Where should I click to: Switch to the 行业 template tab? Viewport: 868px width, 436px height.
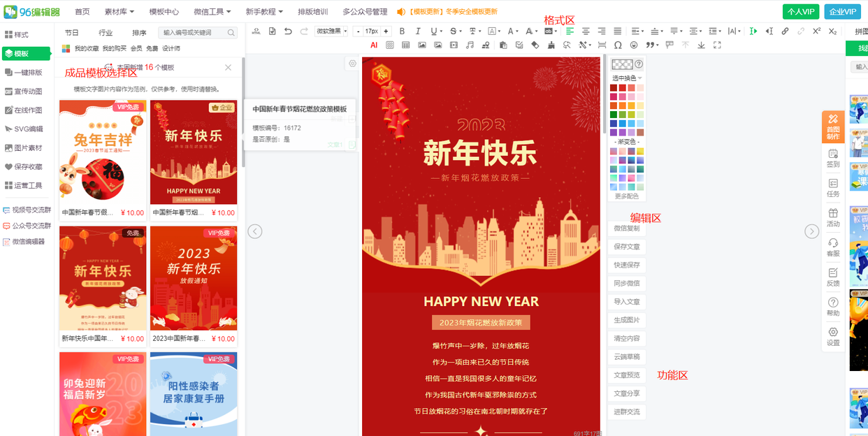106,33
